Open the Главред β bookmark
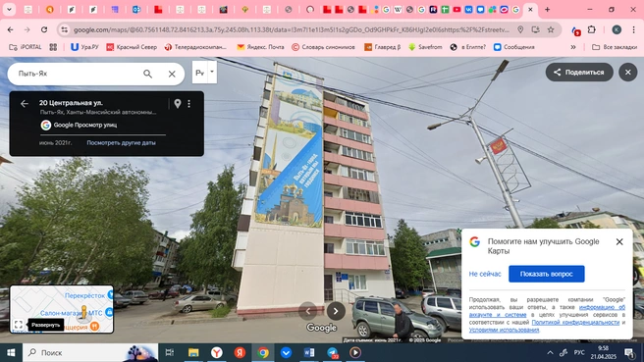This screenshot has width=644, height=362. 383,47
